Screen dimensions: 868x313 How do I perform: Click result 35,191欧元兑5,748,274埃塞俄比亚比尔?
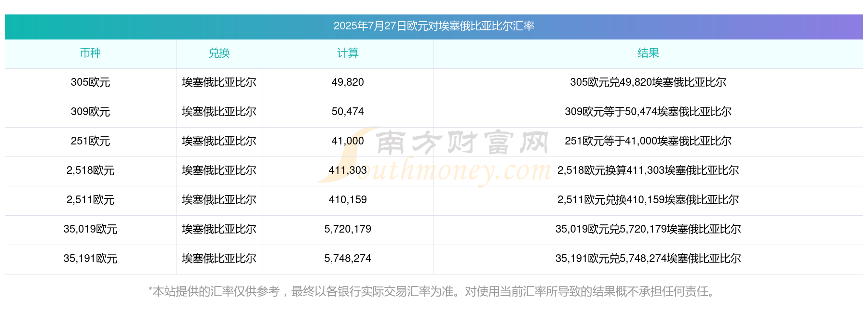pyautogui.click(x=648, y=259)
